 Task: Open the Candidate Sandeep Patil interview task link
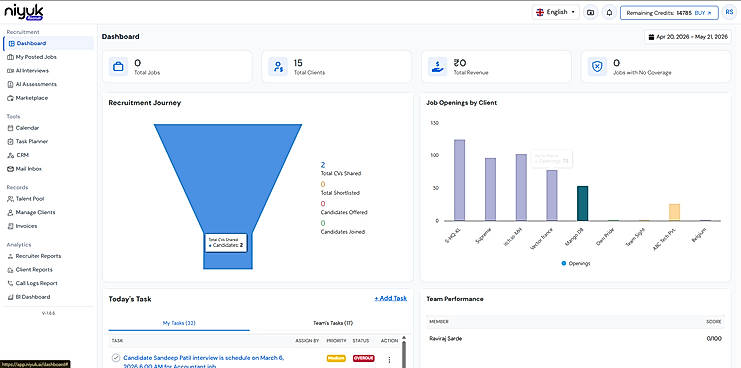point(204,362)
